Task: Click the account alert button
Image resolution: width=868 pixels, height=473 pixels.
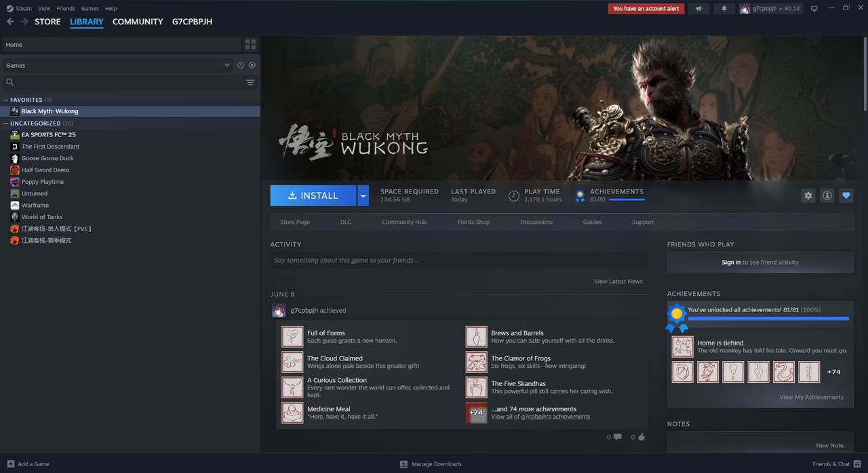Action: (646, 9)
